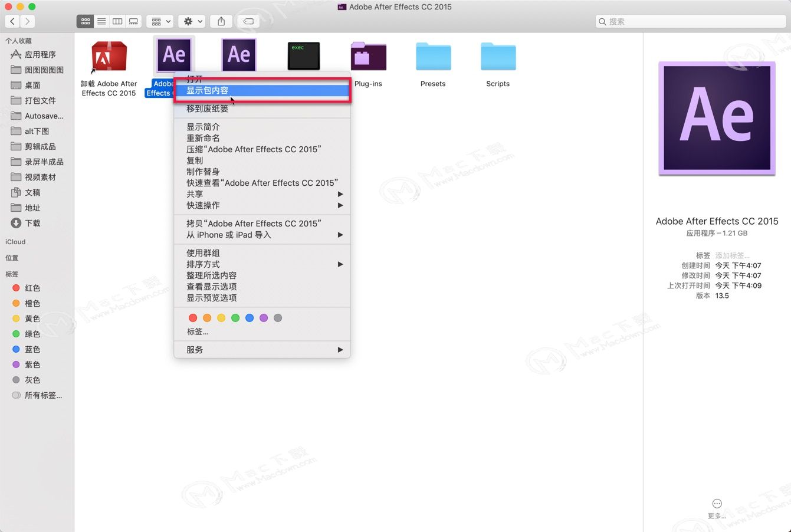Choose 显示预览选项 in context menu

(x=262, y=298)
